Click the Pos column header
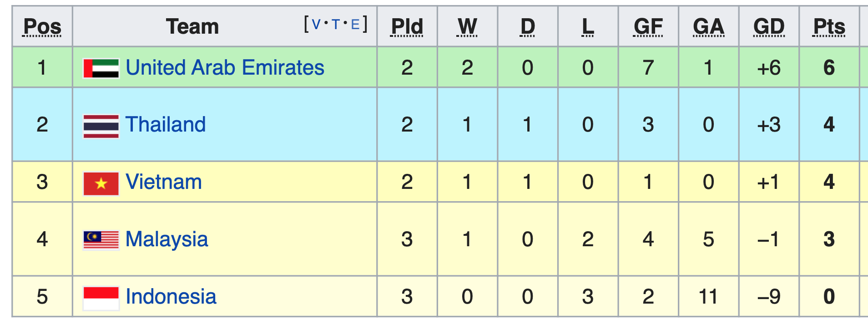The height and width of the screenshot is (325, 868). pyautogui.click(x=42, y=26)
